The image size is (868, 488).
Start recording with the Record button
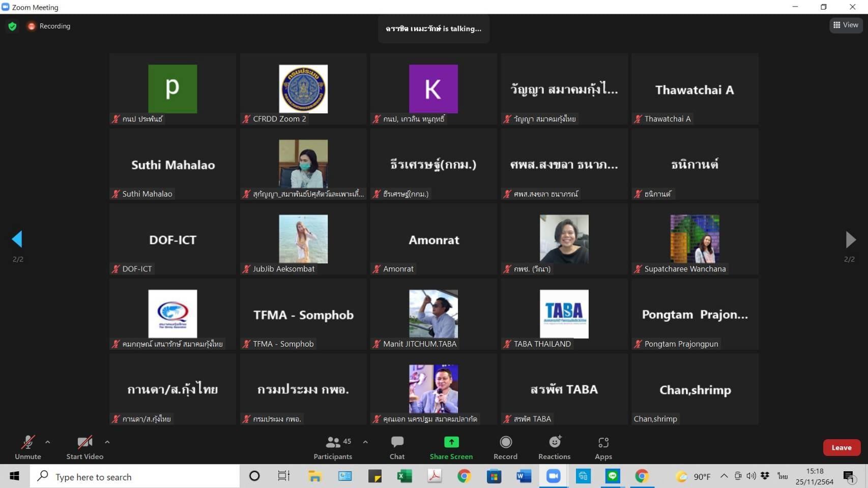[505, 447]
